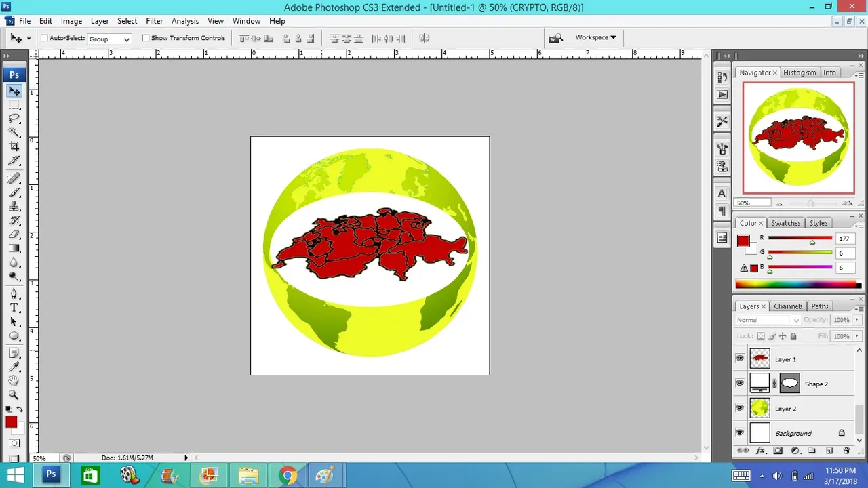The image size is (868, 488).
Task: Open new adjustment layer menu
Action: (795, 451)
